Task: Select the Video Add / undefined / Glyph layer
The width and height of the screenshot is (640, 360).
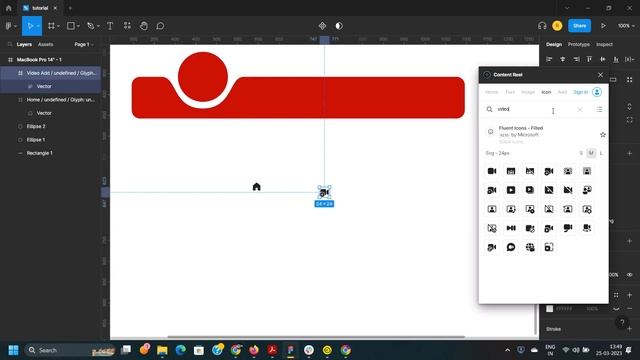Action: [x=61, y=73]
